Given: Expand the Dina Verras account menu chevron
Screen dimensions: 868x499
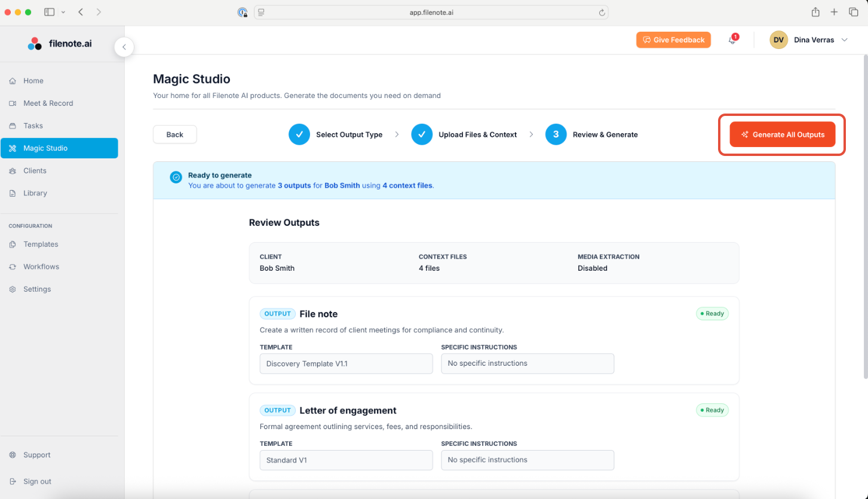Looking at the screenshot, I should [x=845, y=40].
